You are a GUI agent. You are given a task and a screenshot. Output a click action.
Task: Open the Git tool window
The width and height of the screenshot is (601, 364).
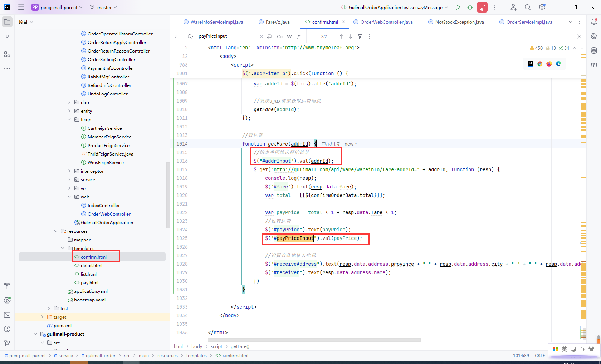coord(7,343)
